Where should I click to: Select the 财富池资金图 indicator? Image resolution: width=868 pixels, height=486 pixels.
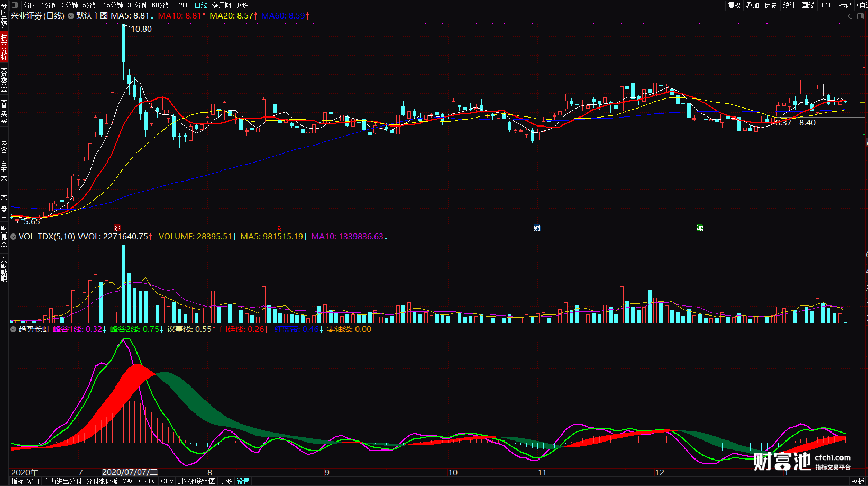click(x=196, y=481)
